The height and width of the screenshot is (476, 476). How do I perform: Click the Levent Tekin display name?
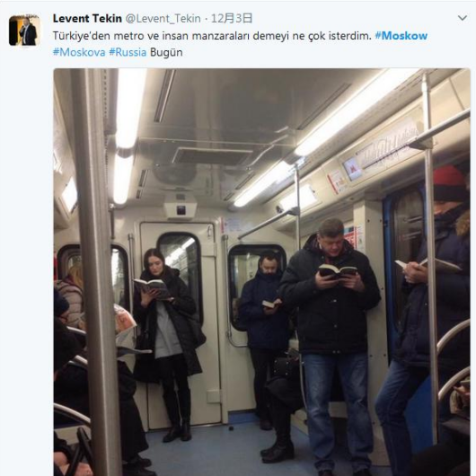click(x=87, y=19)
